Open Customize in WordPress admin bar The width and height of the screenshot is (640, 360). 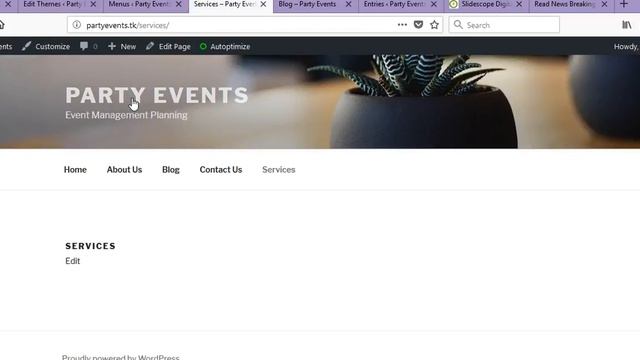pos(52,47)
